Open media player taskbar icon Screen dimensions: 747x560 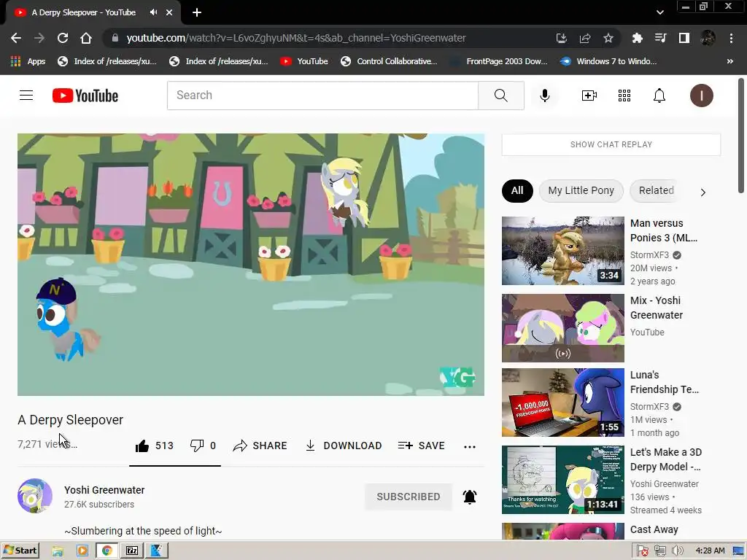click(x=82, y=551)
